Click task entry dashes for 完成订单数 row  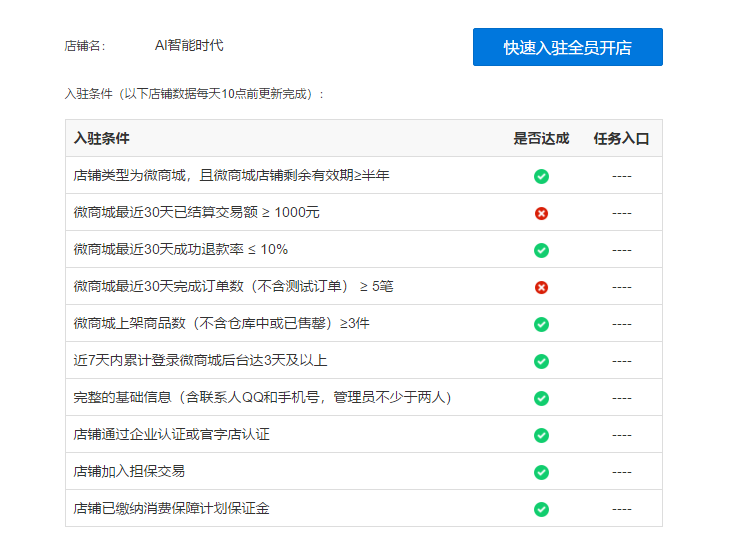[621, 287]
